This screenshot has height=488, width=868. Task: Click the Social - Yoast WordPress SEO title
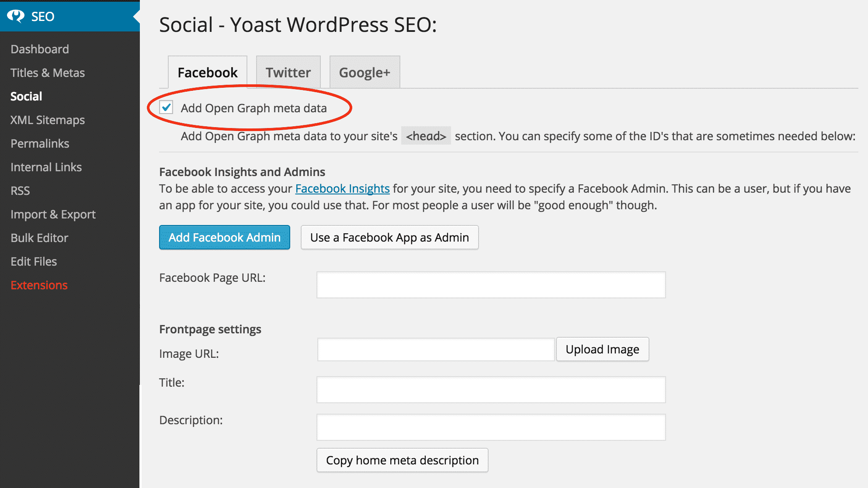tap(298, 24)
